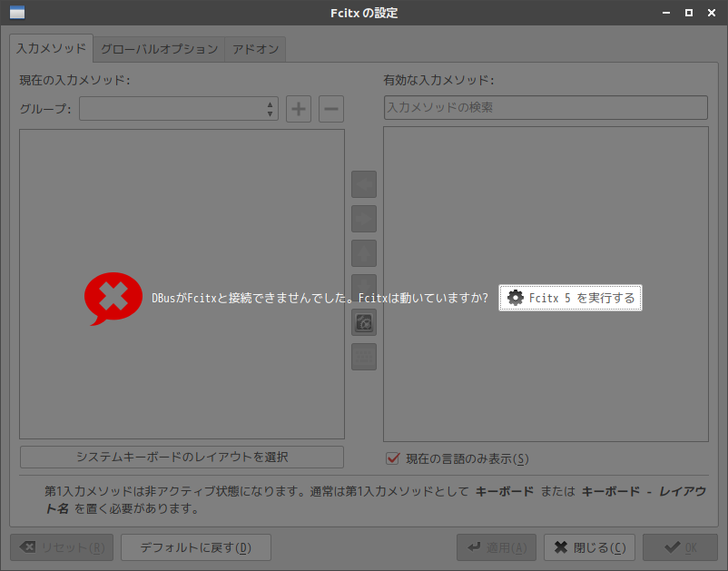The height and width of the screenshot is (571, 728).
Task: Click システムキーボードのレイアウトを選択 button
Action: click(x=182, y=458)
